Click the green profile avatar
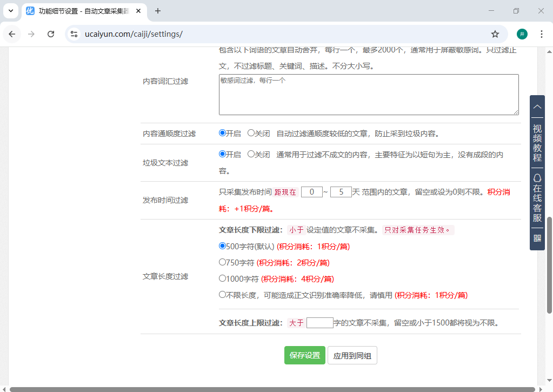This screenshot has height=392, width=553. click(521, 34)
